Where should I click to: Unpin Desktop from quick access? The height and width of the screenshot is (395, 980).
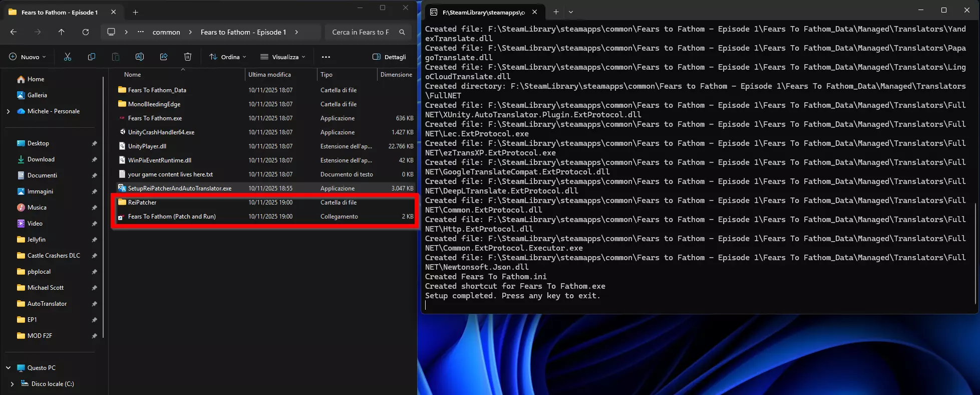click(x=94, y=143)
